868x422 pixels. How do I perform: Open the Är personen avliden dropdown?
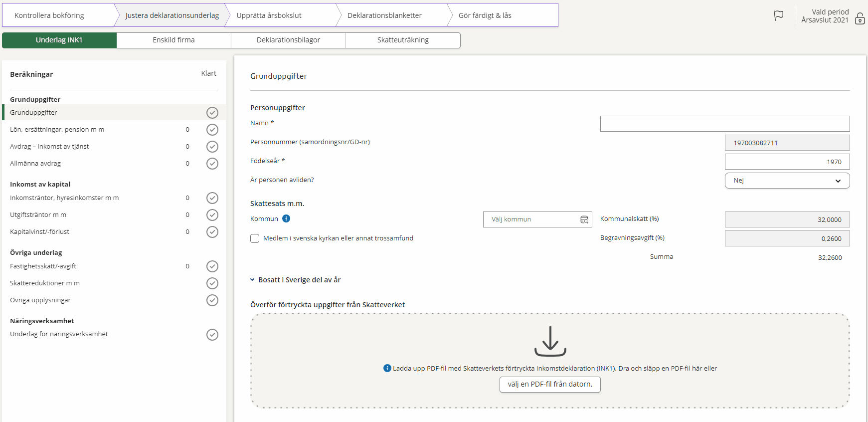(x=787, y=181)
